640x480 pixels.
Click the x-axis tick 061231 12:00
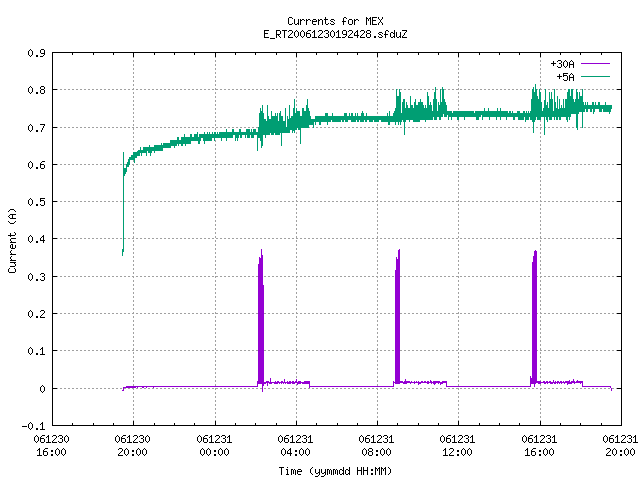[458, 446]
